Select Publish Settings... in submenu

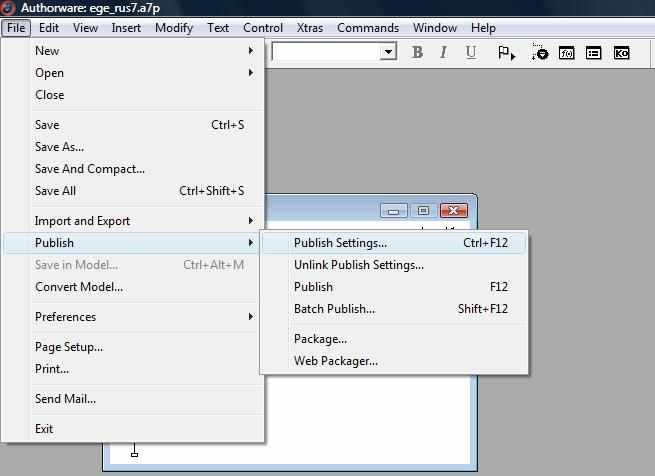point(394,243)
